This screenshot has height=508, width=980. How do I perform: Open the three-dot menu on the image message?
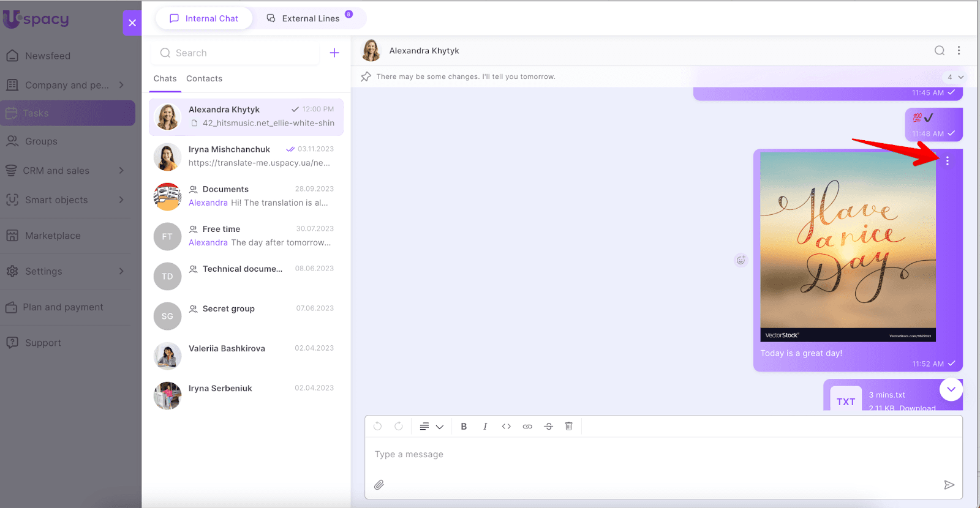[x=947, y=161]
